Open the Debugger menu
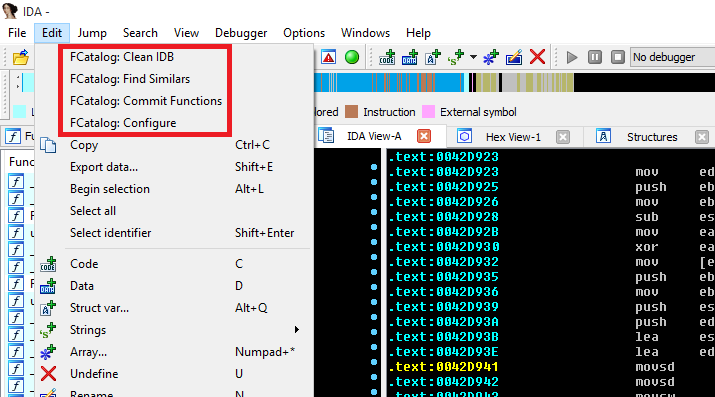715x397 pixels. [241, 33]
